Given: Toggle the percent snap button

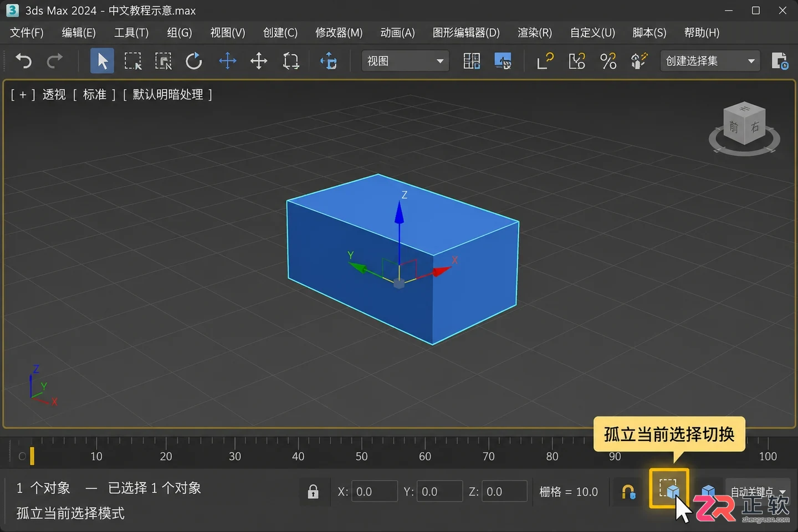Looking at the screenshot, I should (608, 61).
